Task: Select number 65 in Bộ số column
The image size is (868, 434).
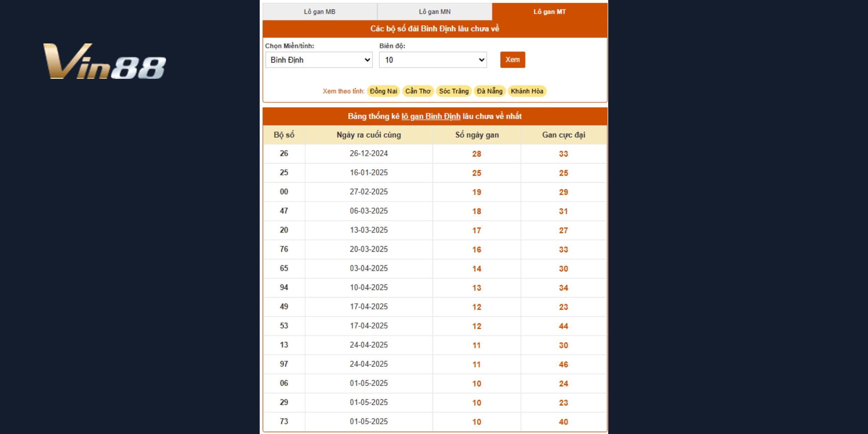Action: [284, 268]
